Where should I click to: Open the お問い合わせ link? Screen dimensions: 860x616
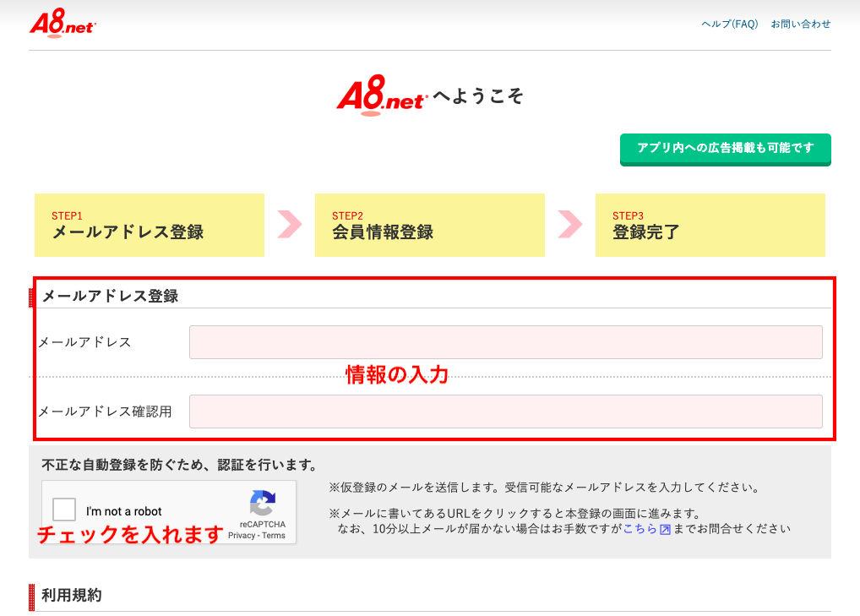click(801, 25)
